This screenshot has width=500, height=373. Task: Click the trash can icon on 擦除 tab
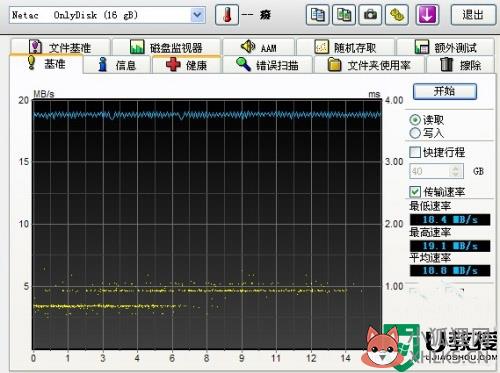[446, 64]
